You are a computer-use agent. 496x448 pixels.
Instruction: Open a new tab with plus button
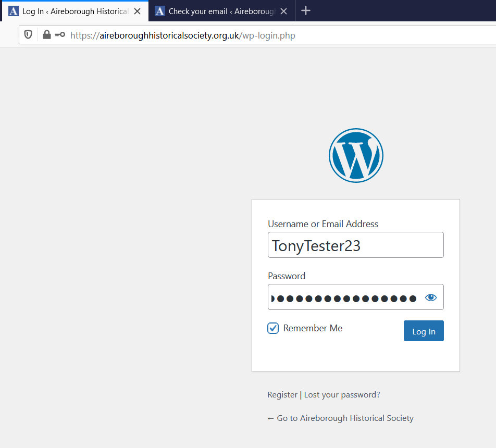pyautogui.click(x=306, y=11)
